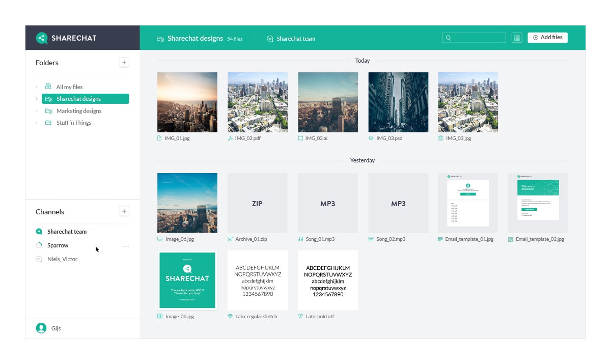Click the camera icon beside IMG_03.jpg
The width and height of the screenshot is (611, 364).
point(441,138)
